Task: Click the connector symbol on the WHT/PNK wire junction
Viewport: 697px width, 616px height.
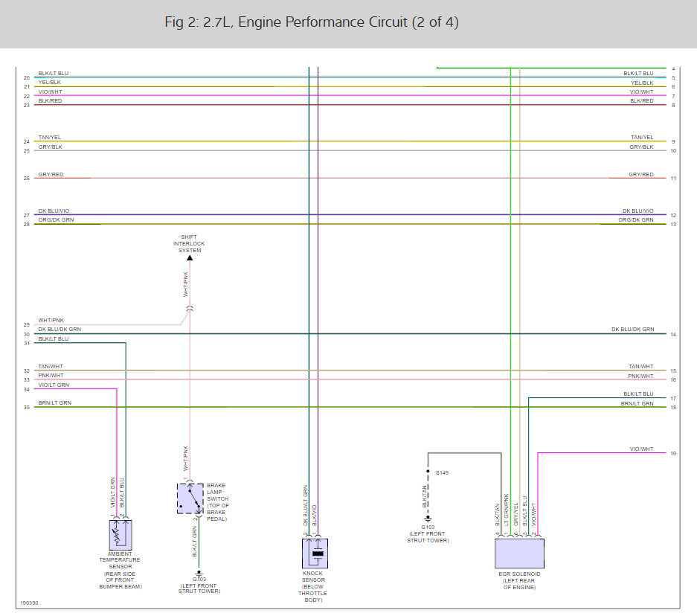Action: point(190,308)
